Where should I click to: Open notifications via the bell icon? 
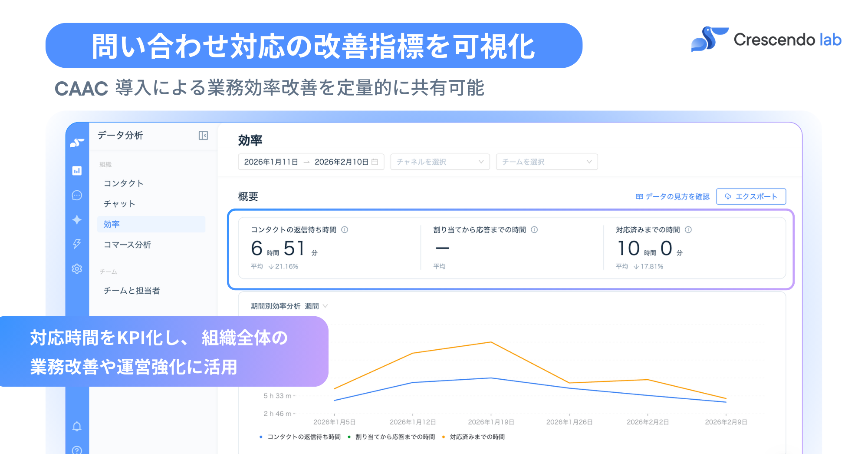(77, 427)
